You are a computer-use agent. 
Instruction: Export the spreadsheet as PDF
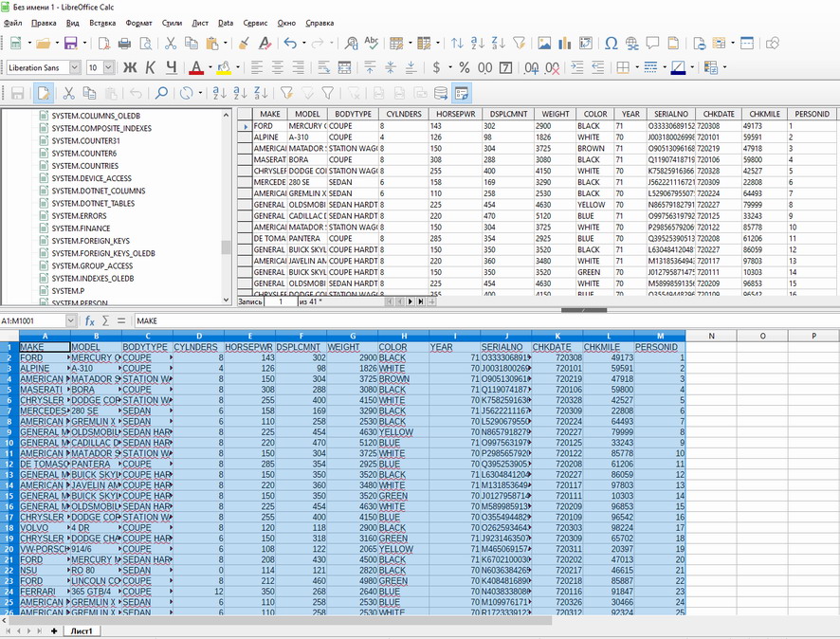click(106, 44)
